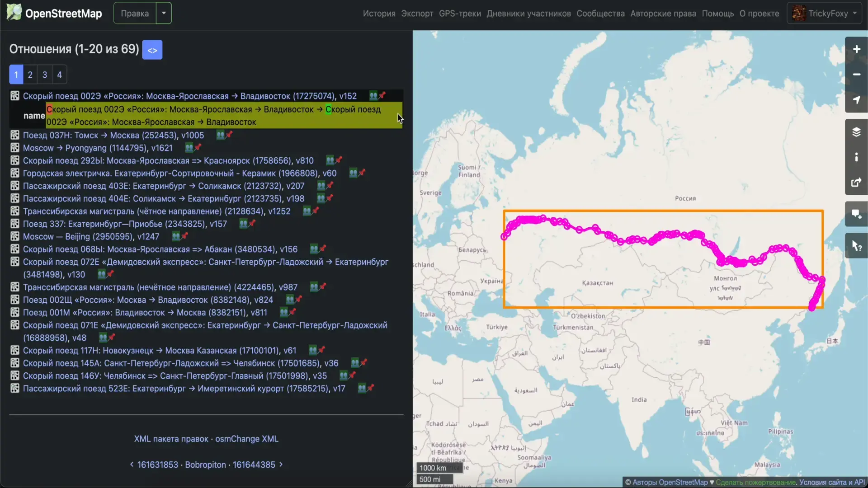
Task: Open GPS-треки in the top navigation
Action: [460, 14]
